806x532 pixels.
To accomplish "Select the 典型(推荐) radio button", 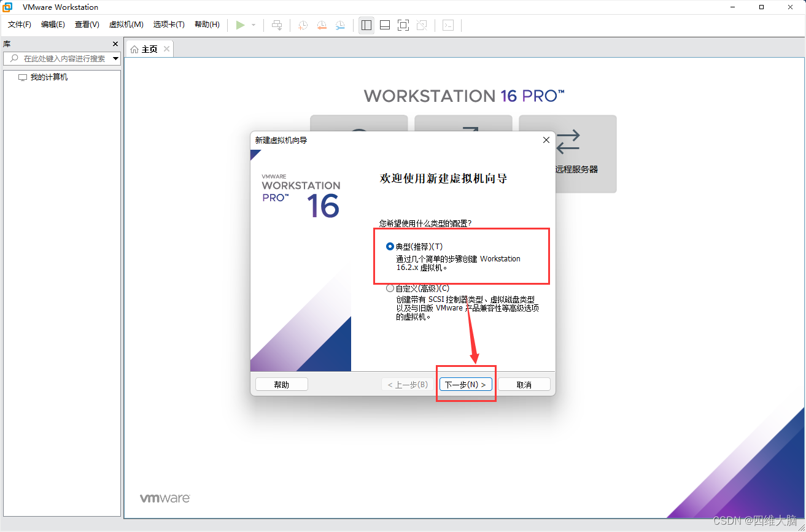I will pyautogui.click(x=390, y=247).
